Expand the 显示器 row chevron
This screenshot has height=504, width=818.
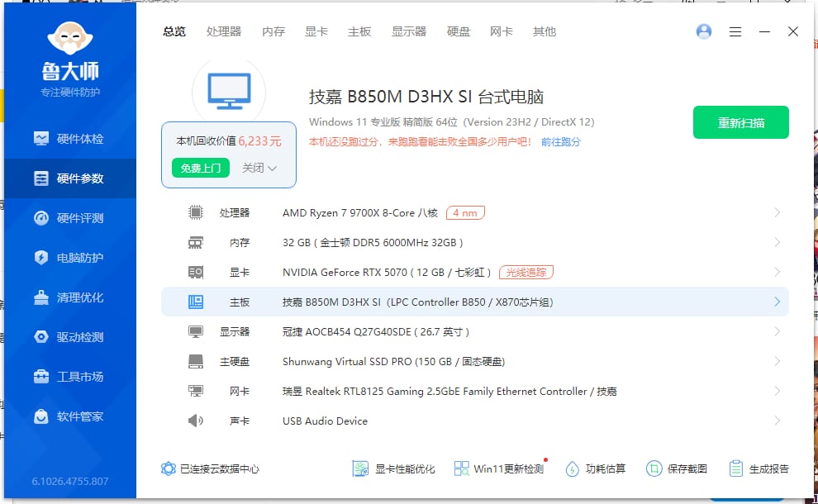coord(778,332)
